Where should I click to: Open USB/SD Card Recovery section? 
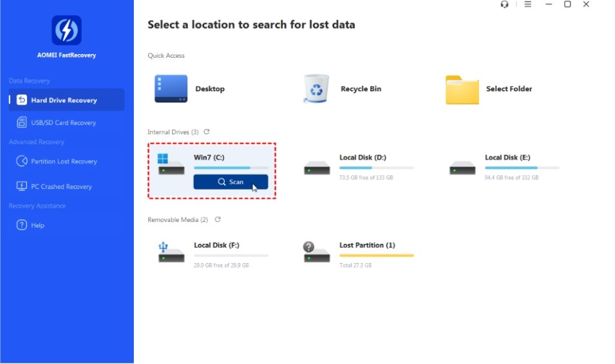point(63,123)
